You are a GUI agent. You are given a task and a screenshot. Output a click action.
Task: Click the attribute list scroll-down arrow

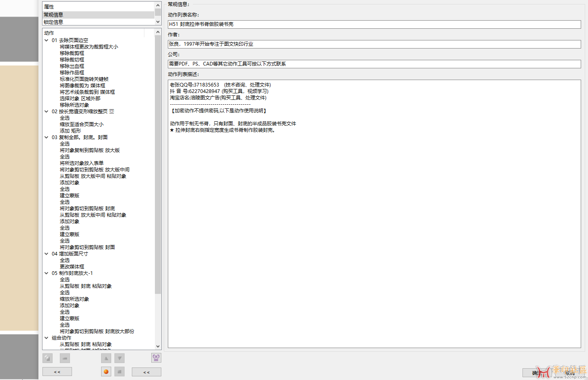coord(158,22)
